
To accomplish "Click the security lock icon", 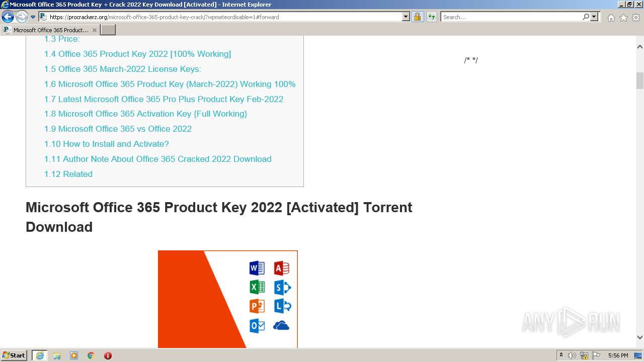I will [417, 17].
